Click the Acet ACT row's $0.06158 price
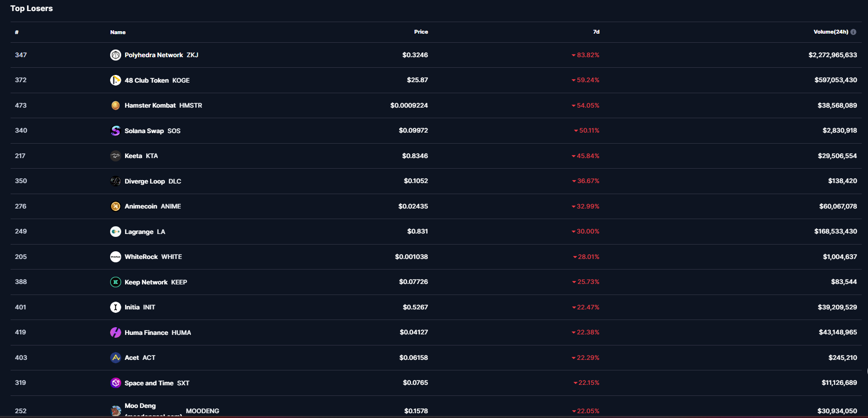This screenshot has width=868, height=418. [414, 357]
